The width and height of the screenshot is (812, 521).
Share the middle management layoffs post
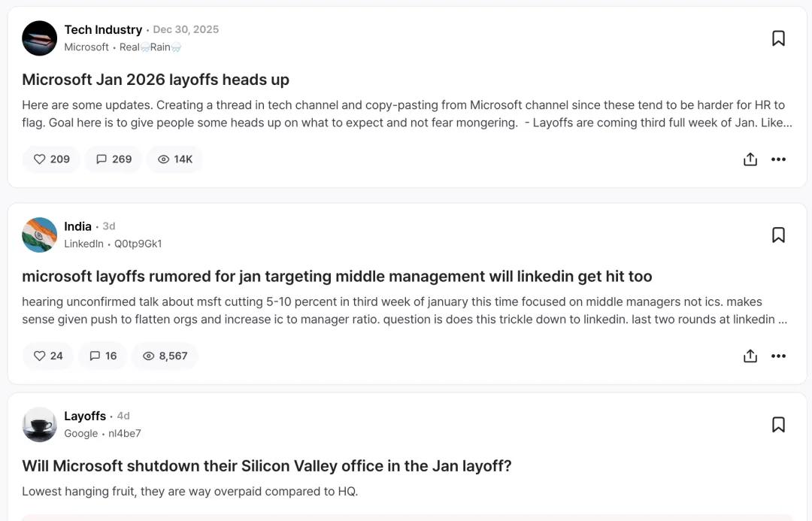pyautogui.click(x=750, y=356)
